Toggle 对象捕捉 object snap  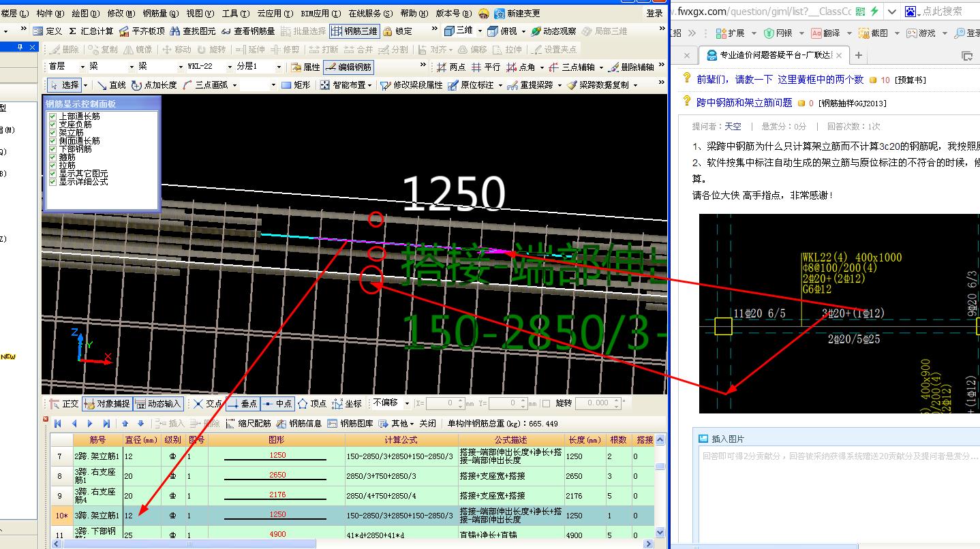[107, 403]
